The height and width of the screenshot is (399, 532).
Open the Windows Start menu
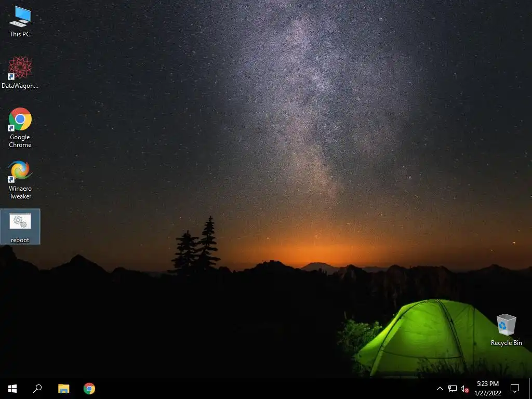coord(12,389)
